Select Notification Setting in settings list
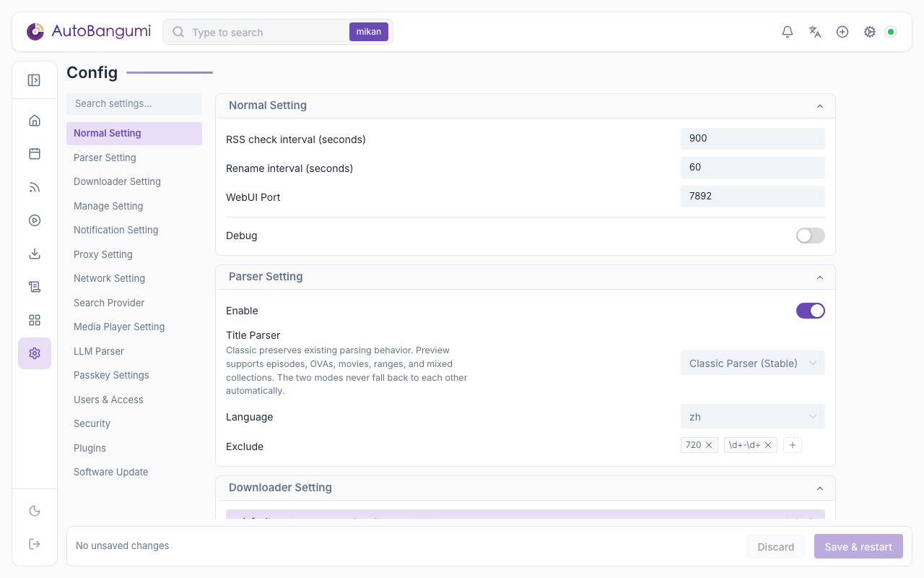This screenshot has height=578, width=924. pos(134,230)
